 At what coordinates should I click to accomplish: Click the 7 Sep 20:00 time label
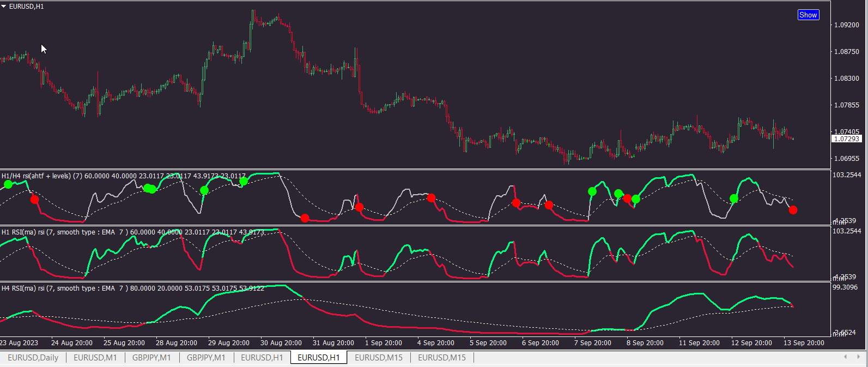click(x=593, y=343)
